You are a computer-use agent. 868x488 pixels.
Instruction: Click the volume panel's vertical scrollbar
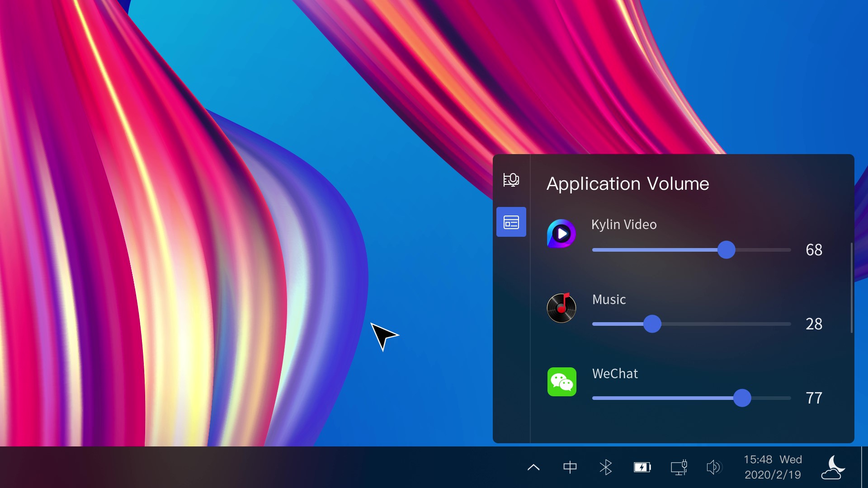852,288
